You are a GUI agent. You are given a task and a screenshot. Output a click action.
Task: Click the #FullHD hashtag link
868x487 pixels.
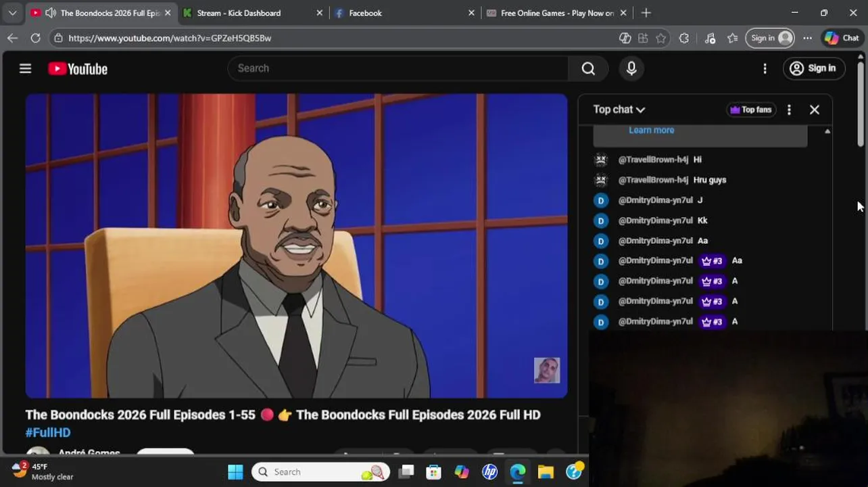pos(48,432)
